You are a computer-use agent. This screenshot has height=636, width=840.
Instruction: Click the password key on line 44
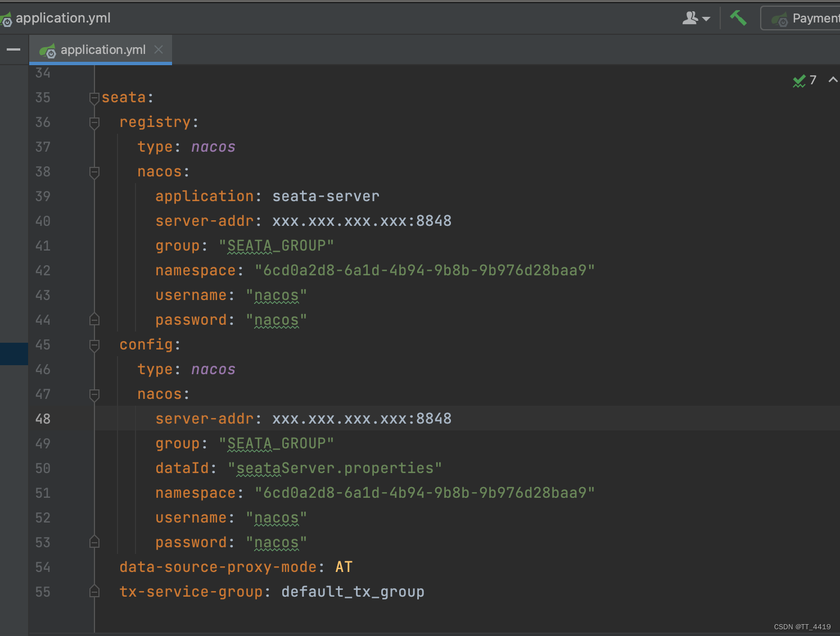tap(191, 320)
